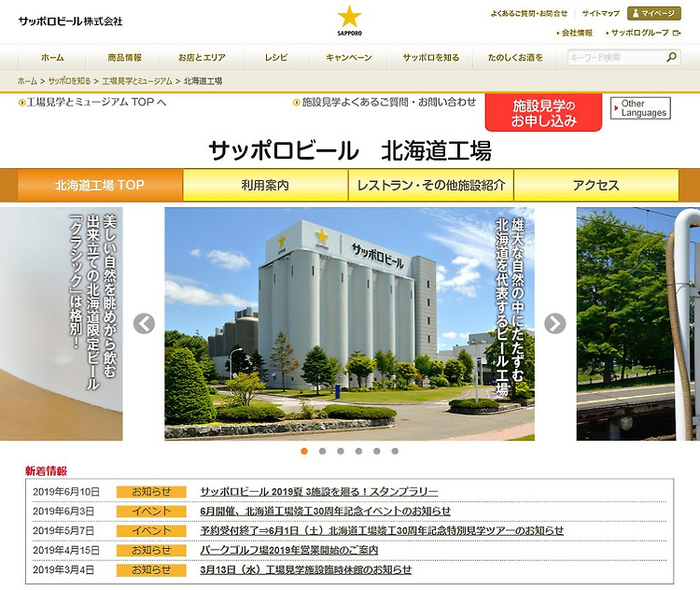Click 北海道工場 breadcrumb current page text

pos(203,81)
